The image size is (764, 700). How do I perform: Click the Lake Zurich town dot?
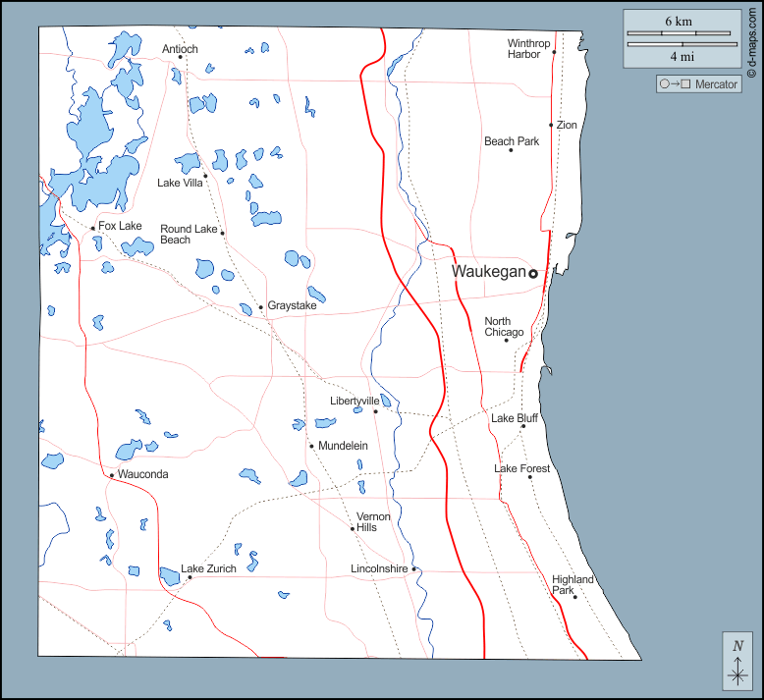(x=190, y=577)
